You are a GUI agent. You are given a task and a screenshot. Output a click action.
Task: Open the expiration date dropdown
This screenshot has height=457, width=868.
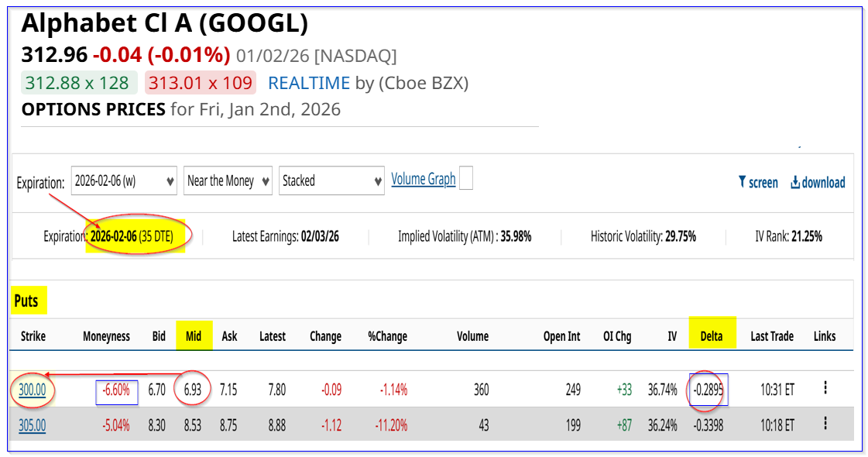point(124,181)
